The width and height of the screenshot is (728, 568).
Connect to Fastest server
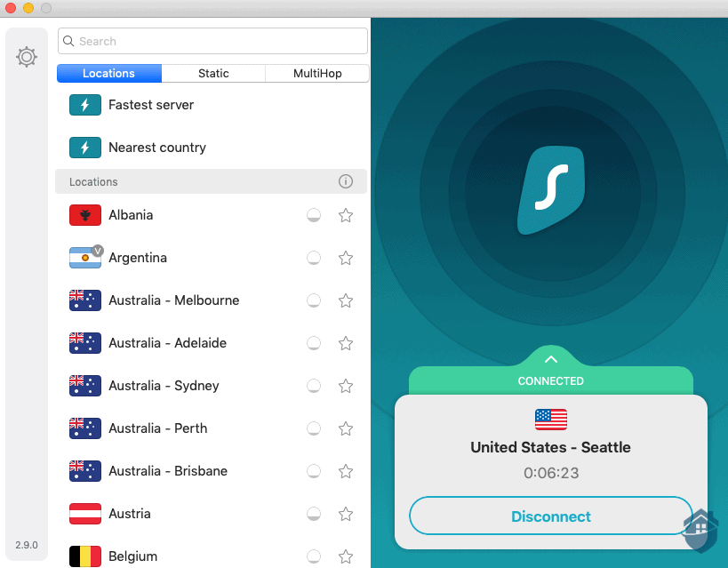pyautogui.click(x=212, y=105)
